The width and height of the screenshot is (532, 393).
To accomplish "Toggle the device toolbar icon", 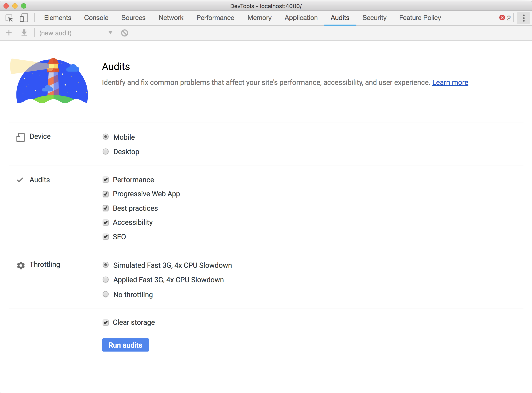I will click(24, 18).
